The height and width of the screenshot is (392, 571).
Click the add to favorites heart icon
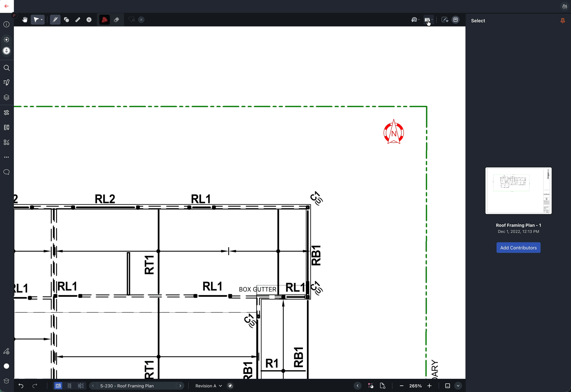point(131,20)
